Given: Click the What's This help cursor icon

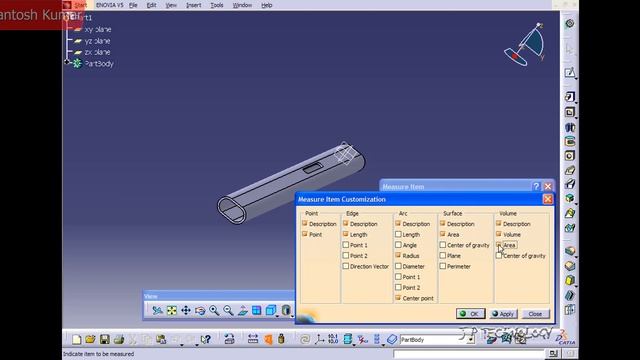Looking at the screenshot, I should pos(206,339).
